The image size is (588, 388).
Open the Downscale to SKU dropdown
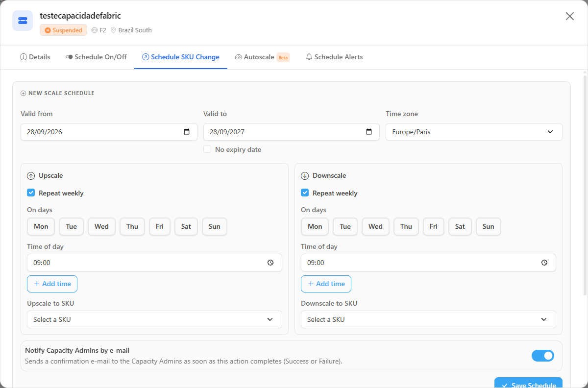pos(428,319)
